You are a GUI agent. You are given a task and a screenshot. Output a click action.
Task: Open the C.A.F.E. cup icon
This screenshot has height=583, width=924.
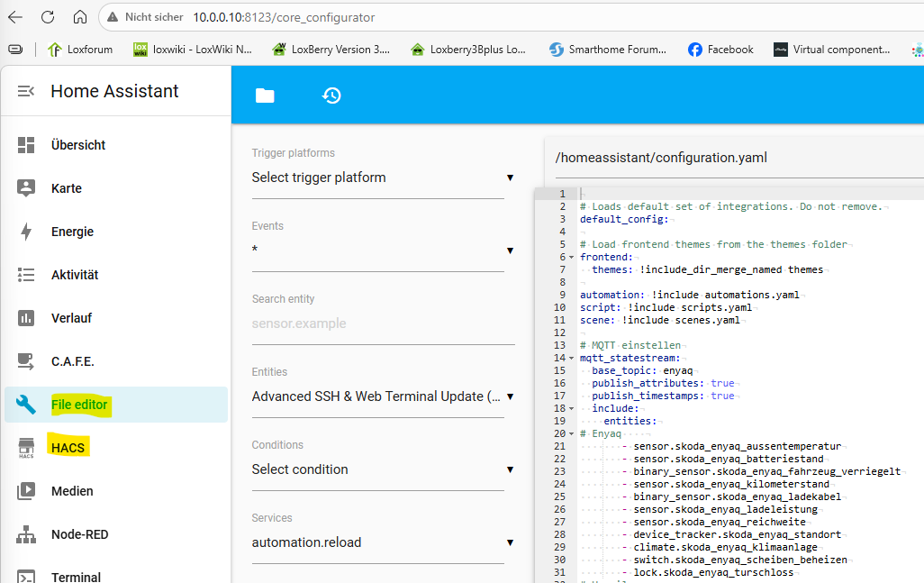coord(26,361)
